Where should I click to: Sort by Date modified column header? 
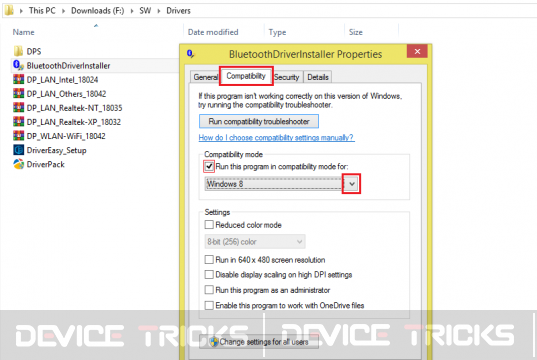tap(213, 32)
